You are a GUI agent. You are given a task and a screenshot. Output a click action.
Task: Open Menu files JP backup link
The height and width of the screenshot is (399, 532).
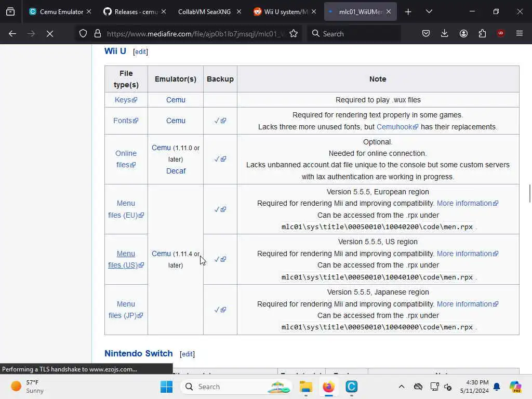coord(220,310)
